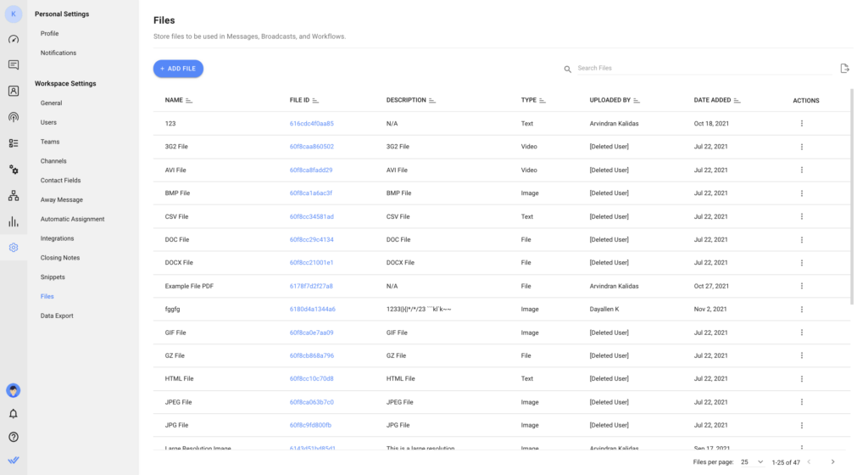The width and height of the screenshot is (868, 475).
Task: Open the Reports bar chart icon
Action: 14,221
